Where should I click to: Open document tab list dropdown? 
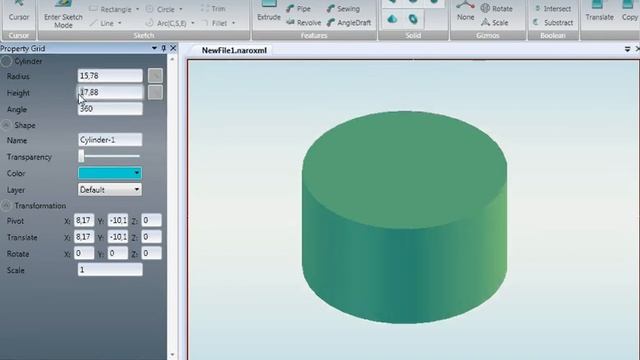click(x=627, y=49)
